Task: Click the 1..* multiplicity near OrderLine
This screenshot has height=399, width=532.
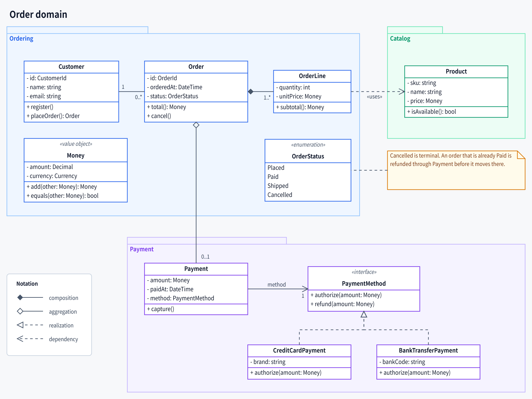Action: coord(267,97)
